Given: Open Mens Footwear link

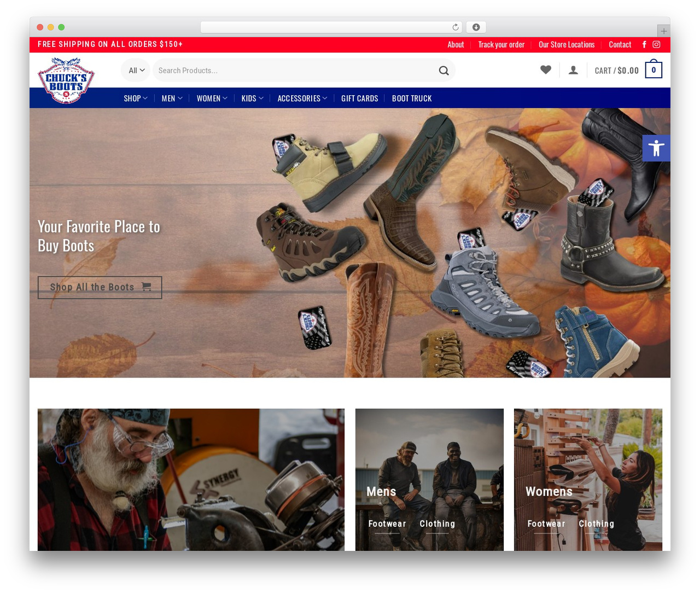Looking at the screenshot, I should pos(387,524).
